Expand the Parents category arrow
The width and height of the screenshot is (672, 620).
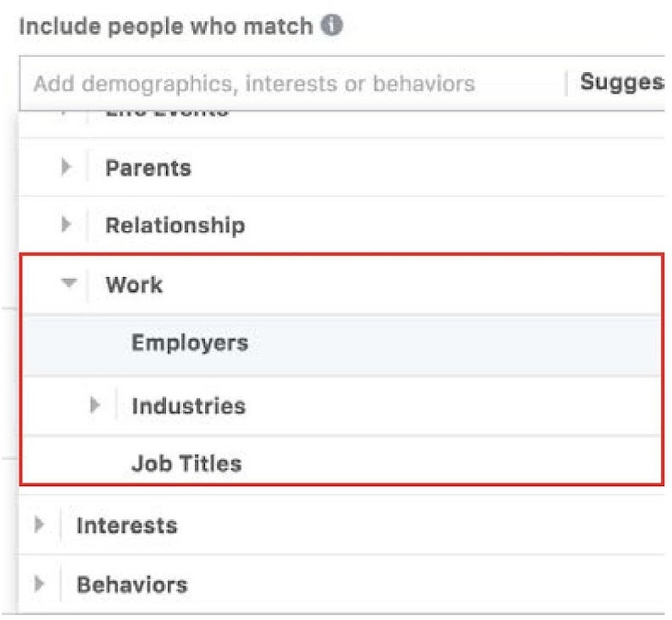tap(67, 168)
